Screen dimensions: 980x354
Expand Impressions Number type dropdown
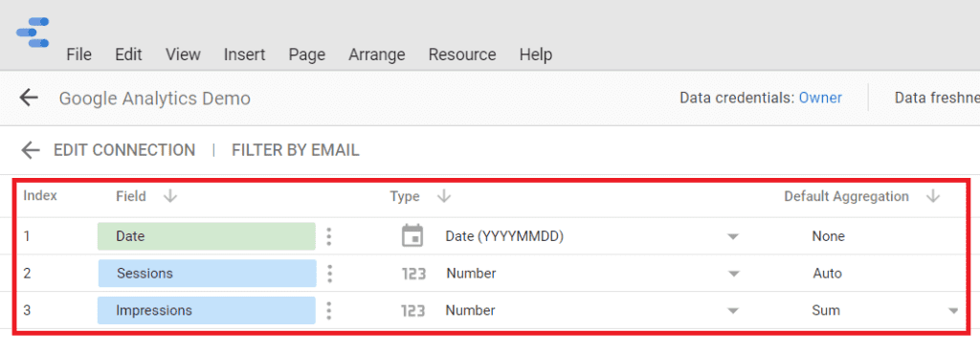coord(734,311)
